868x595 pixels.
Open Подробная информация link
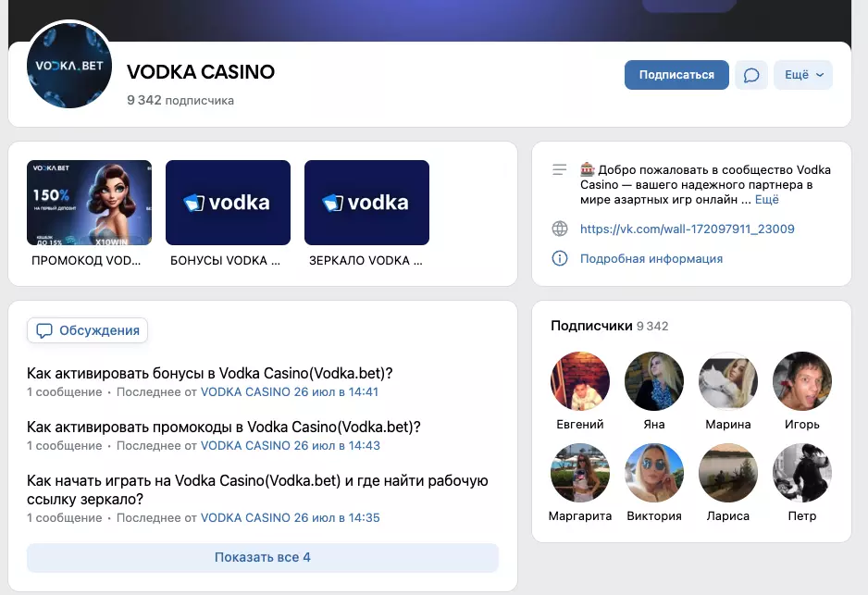(651, 258)
